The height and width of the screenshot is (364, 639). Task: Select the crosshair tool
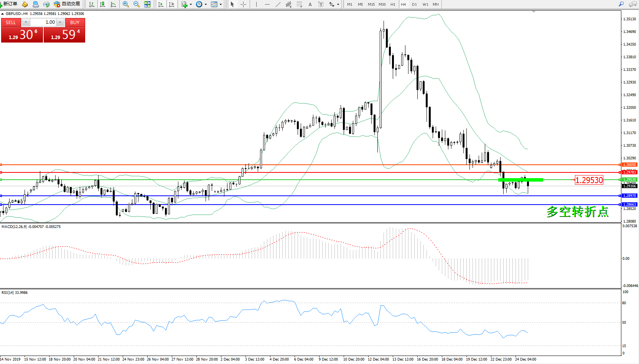point(243,4)
